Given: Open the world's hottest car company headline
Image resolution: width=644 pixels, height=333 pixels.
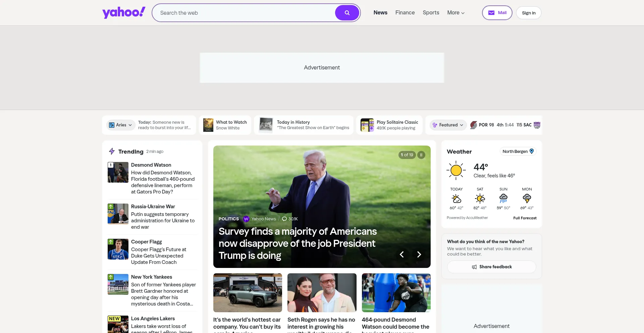Looking at the screenshot, I should 247,325.
